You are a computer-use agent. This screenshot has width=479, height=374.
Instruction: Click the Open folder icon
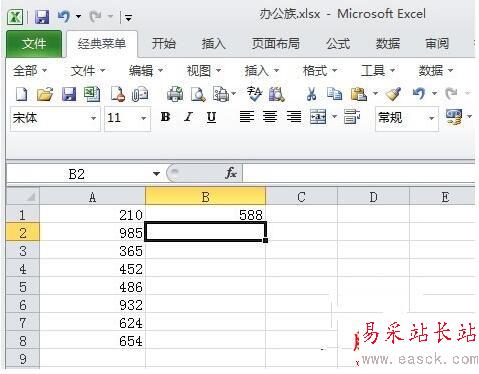45,94
